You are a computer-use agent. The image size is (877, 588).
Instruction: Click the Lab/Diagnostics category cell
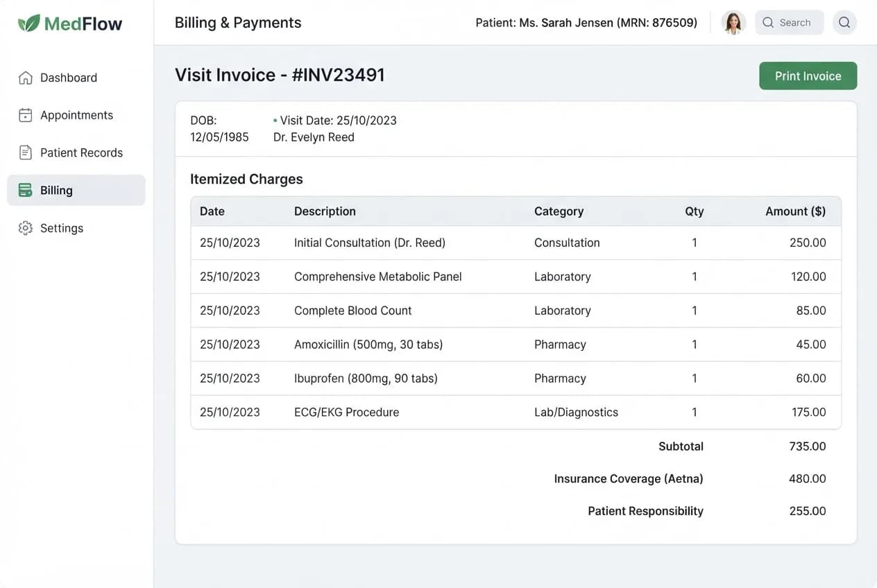(576, 413)
